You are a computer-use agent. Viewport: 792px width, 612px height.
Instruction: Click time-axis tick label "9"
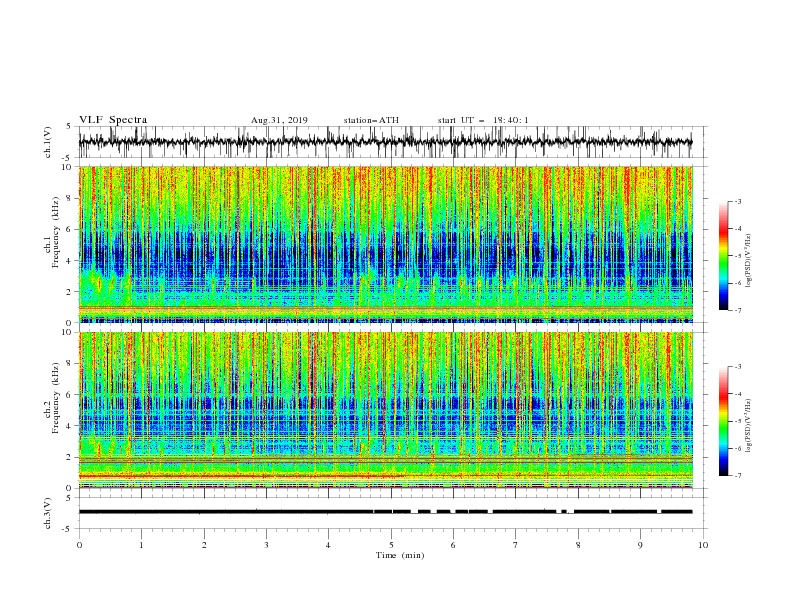[640, 545]
